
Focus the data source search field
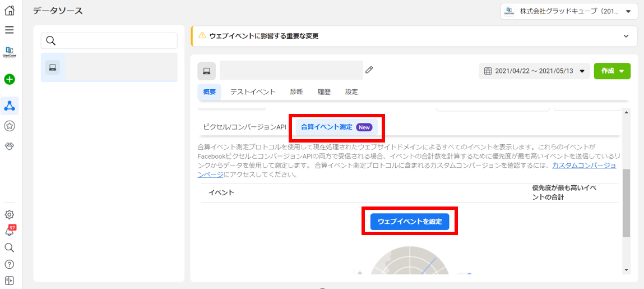click(109, 41)
